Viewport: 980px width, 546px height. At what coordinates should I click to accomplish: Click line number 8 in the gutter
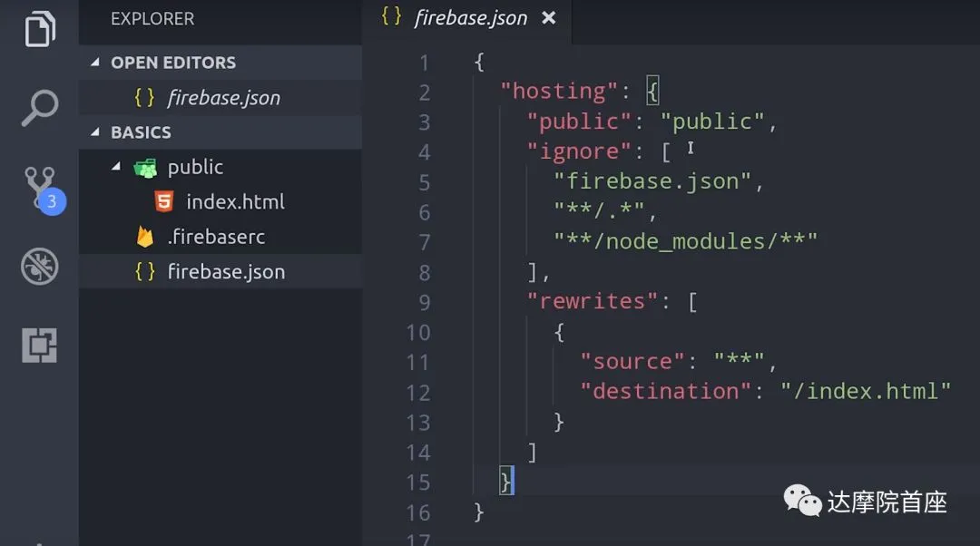425,273
